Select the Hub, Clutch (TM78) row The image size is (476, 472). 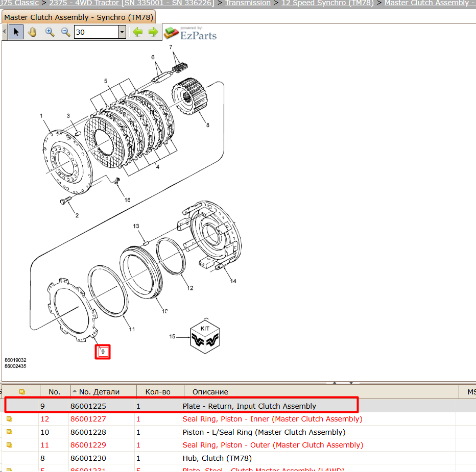(217, 458)
